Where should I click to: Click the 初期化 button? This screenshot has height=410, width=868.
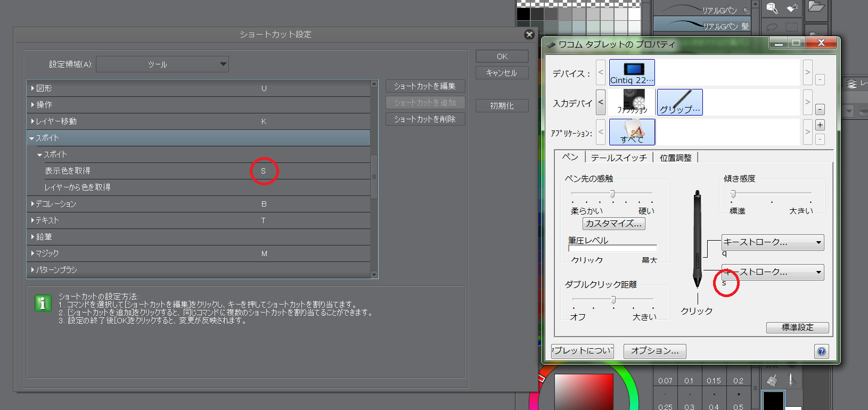502,106
